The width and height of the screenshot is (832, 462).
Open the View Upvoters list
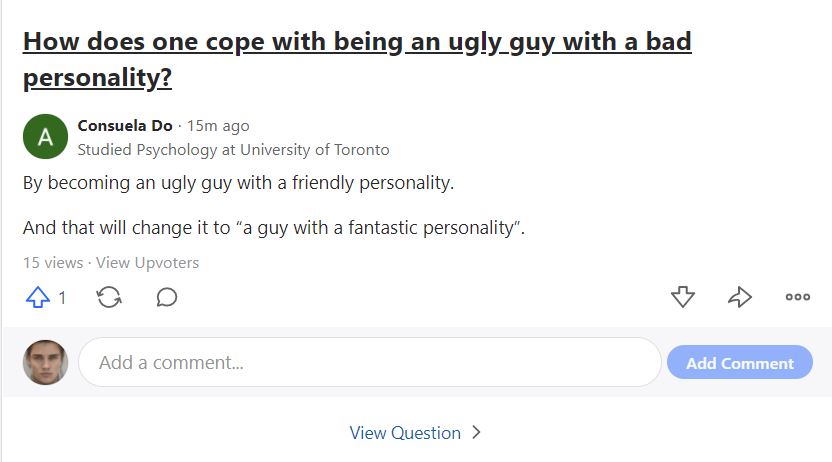click(x=148, y=263)
